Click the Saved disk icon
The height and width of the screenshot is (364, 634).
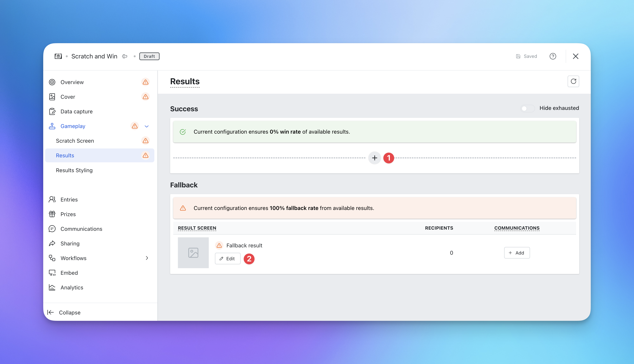(x=518, y=56)
